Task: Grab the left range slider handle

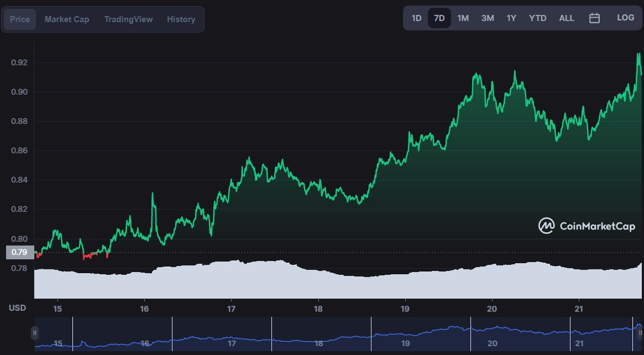Action: pos(35,333)
